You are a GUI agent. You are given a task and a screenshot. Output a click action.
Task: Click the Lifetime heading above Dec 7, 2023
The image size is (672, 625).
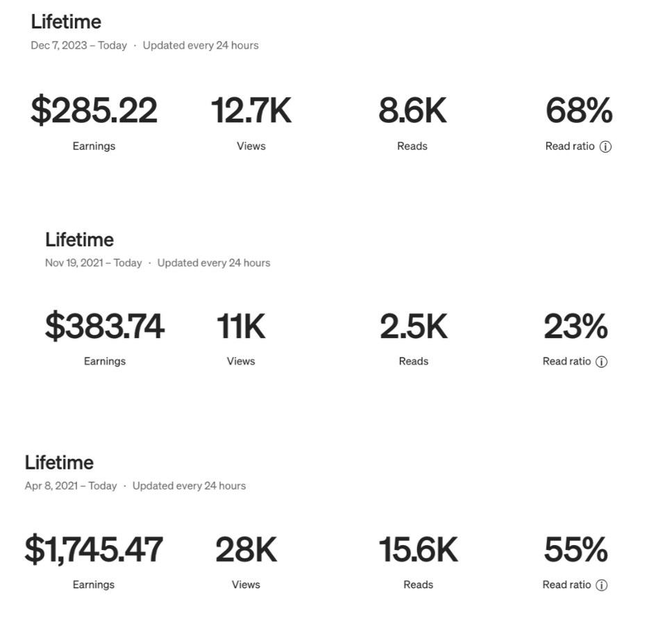[66, 22]
